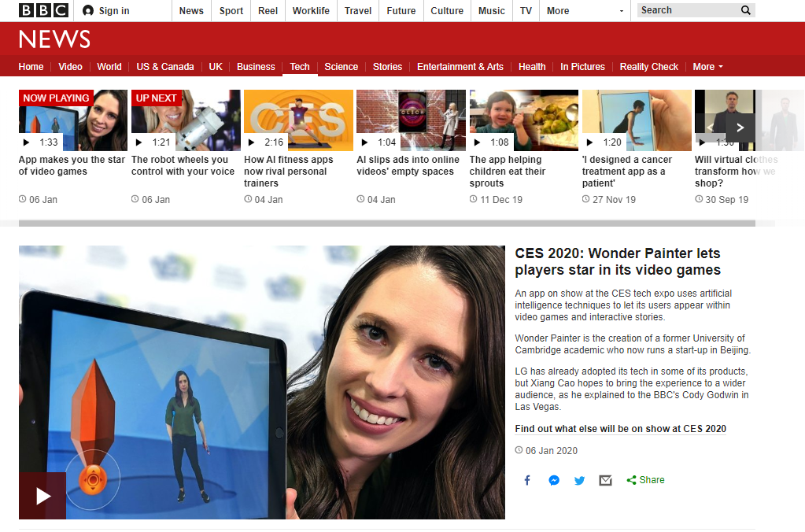Share article on Facebook
Image resolution: width=805 pixels, height=532 pixels.
527,480
